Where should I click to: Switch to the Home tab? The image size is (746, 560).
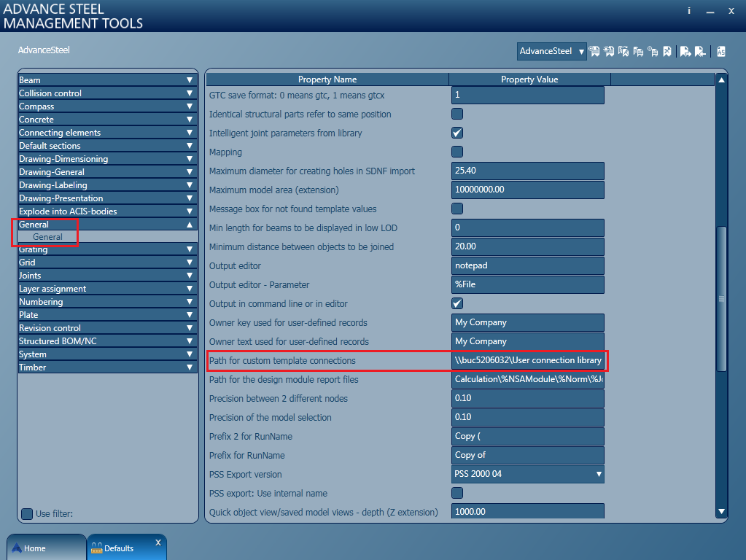tap(46, 547)
